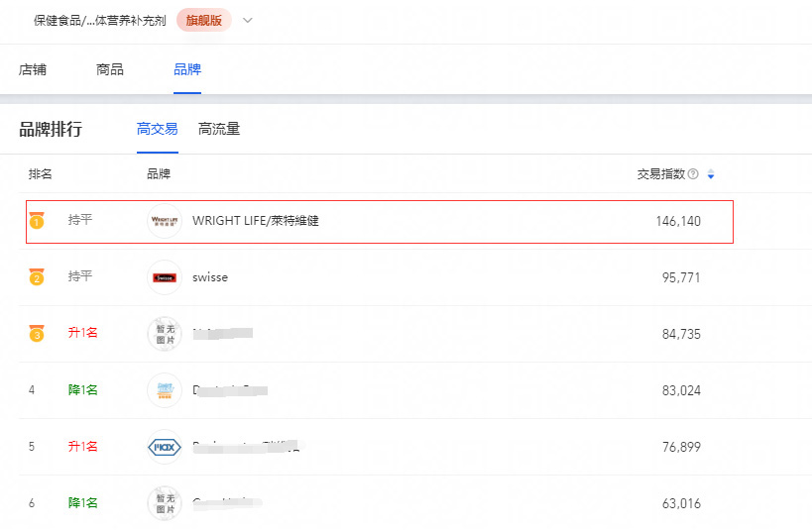Viewport: 812px width, 532px height.
Task: Open the swisse brand name link
Action: click(210, 277)
